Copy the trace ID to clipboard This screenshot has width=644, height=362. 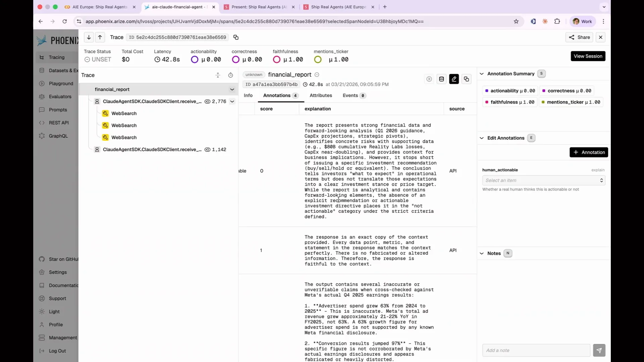tap(236, 37)
